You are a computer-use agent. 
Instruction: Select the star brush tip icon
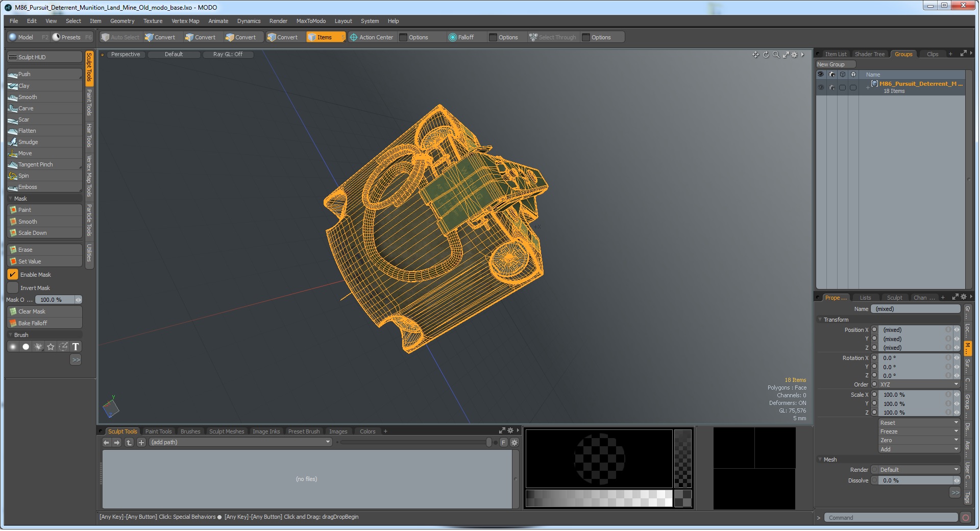pyautogui.click(x=51, y=347)
